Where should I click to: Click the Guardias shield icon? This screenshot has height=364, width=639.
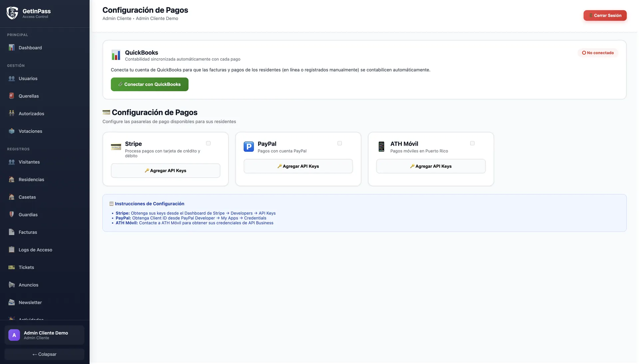coord(12,215)
